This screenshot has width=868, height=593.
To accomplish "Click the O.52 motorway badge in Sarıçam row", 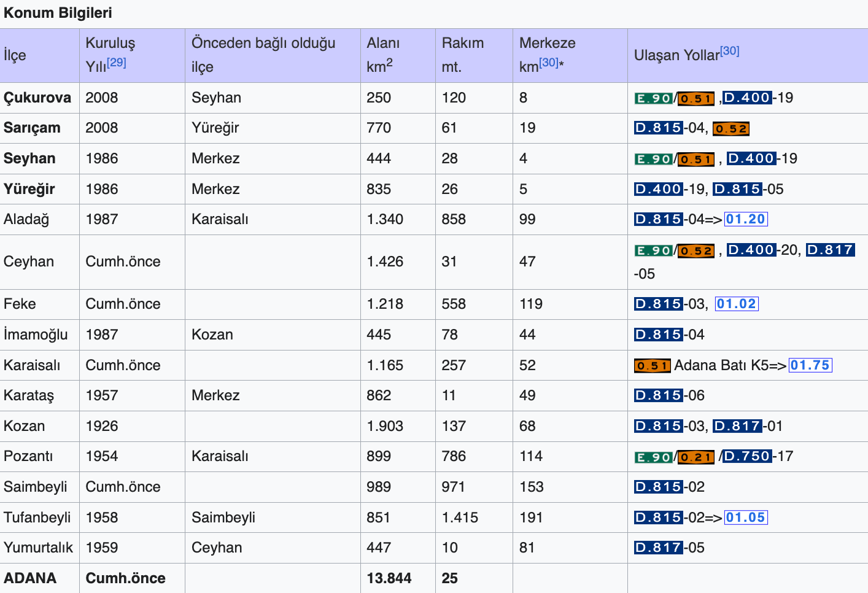I will [731, 129].
